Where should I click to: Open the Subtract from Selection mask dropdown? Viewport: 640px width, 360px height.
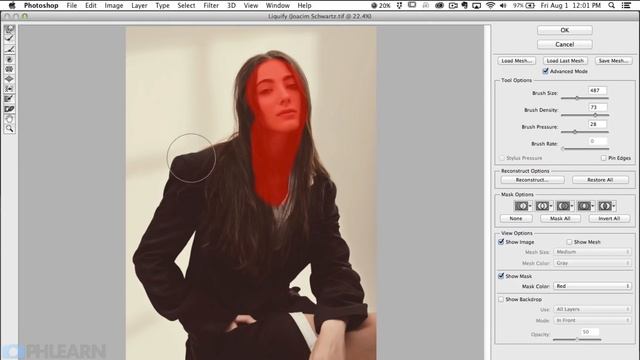point(564,206)
